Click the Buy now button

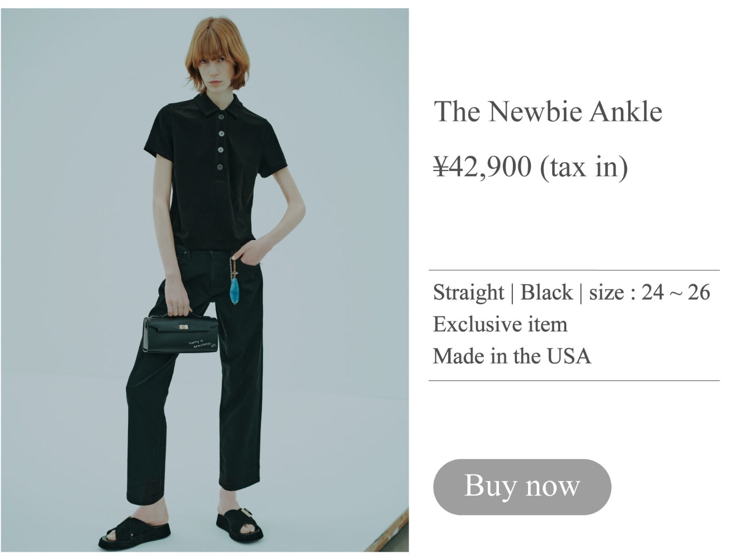(x=522, y=486)
